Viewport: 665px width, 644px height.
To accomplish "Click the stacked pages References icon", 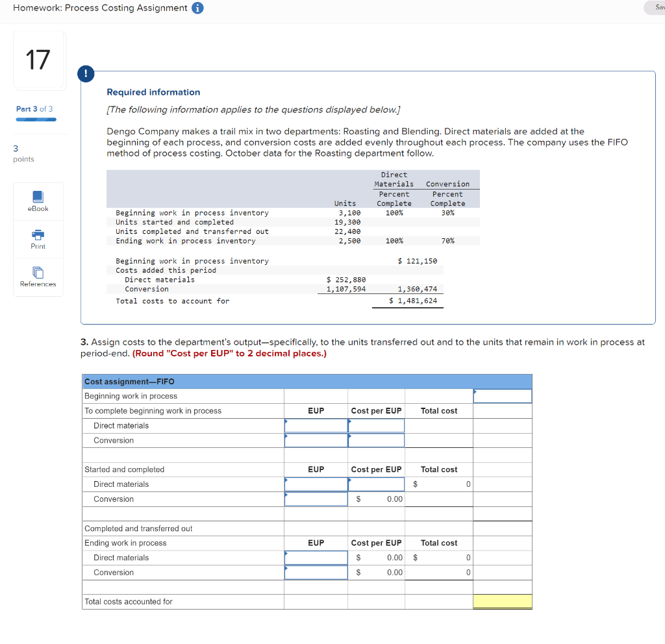I will point(38,273).
